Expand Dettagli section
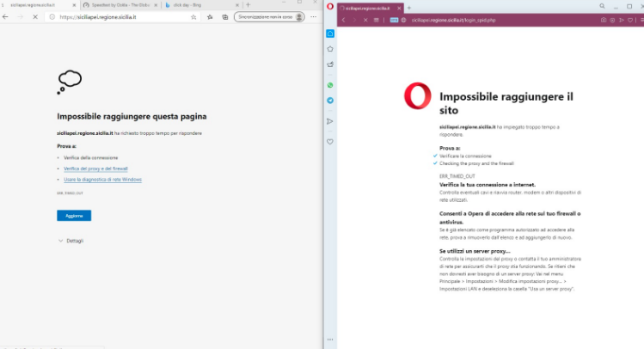 click(x=71, y=241)
